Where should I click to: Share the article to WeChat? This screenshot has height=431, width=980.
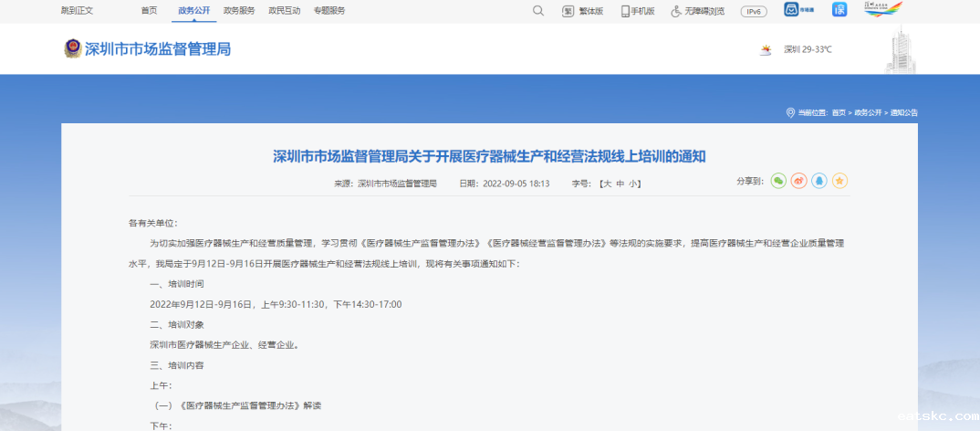778,181
